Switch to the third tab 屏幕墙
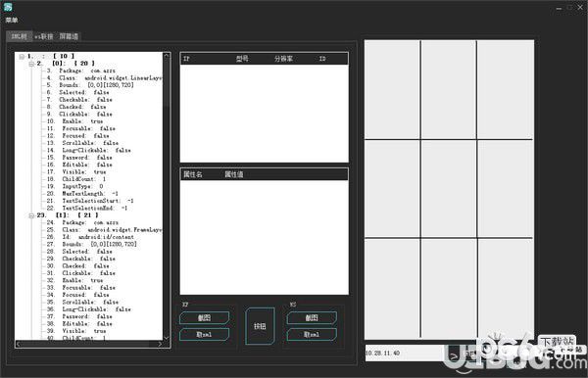The height and width of the screenshot is (378, 588). (x=69, y=36)
